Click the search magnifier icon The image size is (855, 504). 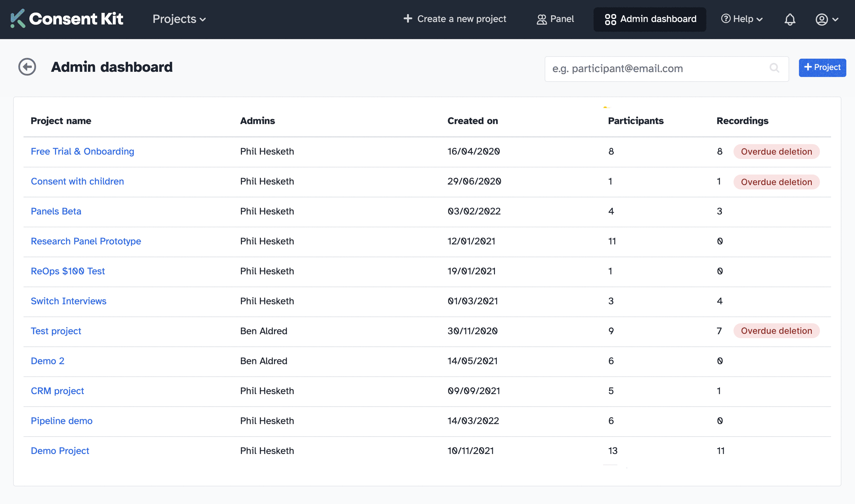coord(775,68)
